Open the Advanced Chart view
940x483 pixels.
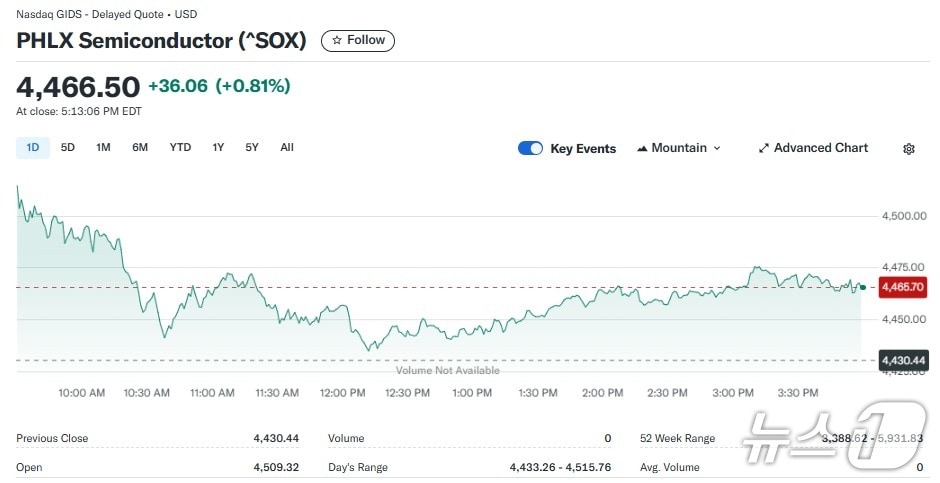pos(812,148)
